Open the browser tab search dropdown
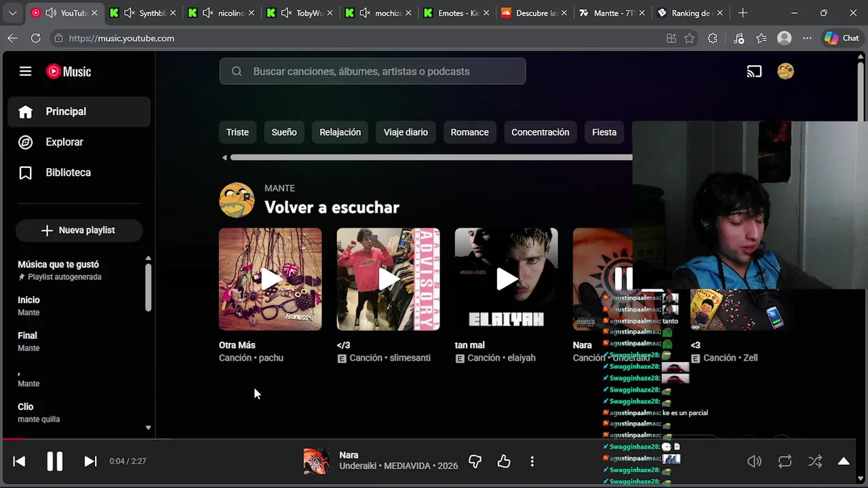 pos(12,13)
